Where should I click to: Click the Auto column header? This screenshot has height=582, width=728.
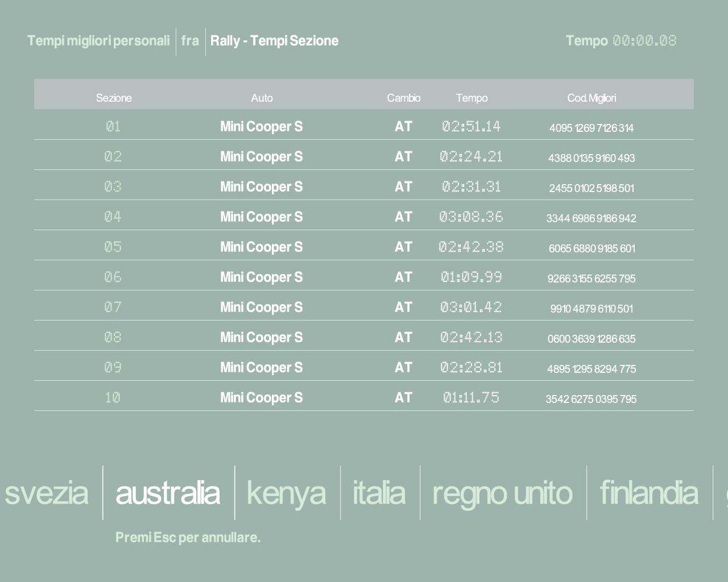pos(262,98)
